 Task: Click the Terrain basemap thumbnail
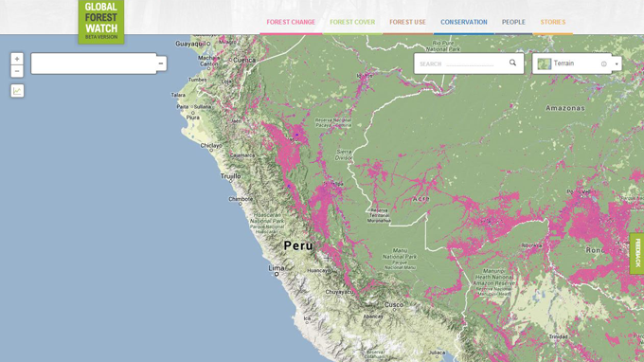coord(545,63)
